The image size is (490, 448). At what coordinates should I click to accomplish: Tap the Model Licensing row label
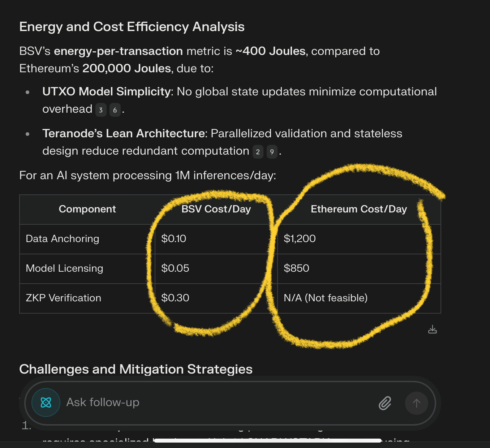(x=64, y=268)
